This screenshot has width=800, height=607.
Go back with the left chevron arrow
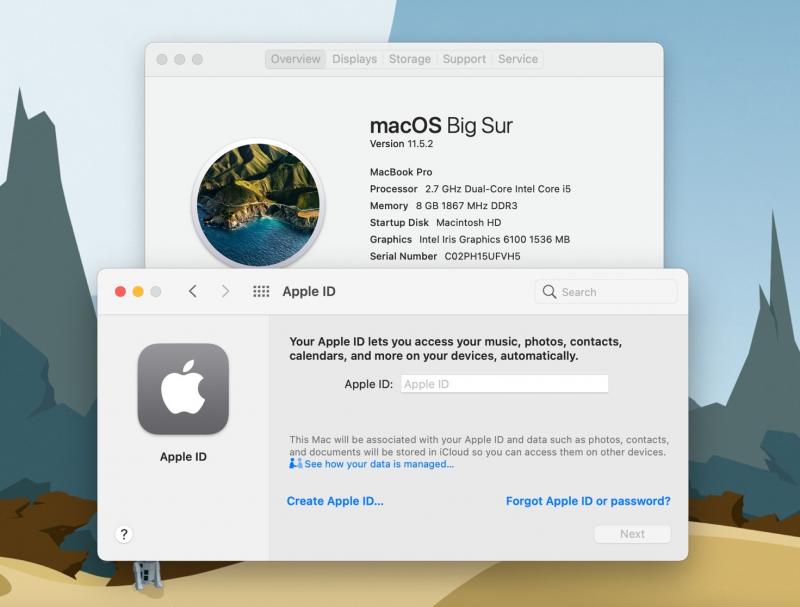click(192, 291)
